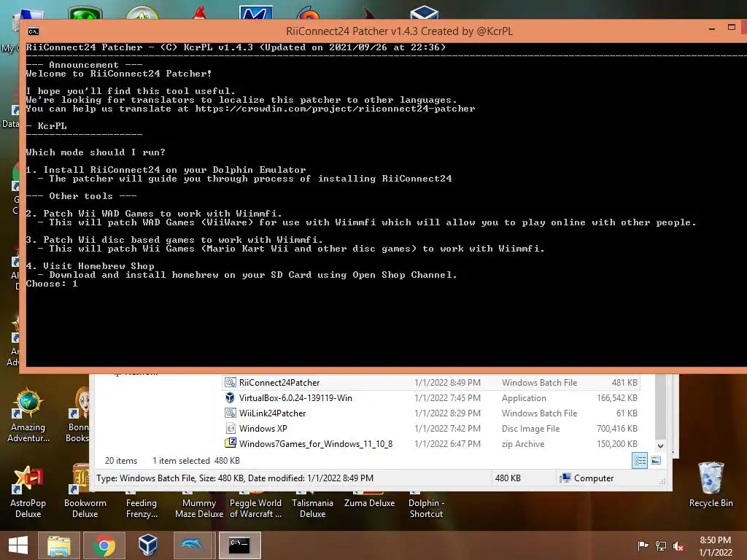The image size is (747, 560).
Task: Click the Explorer vertical scrollbar track
Action: pos(660,407)
